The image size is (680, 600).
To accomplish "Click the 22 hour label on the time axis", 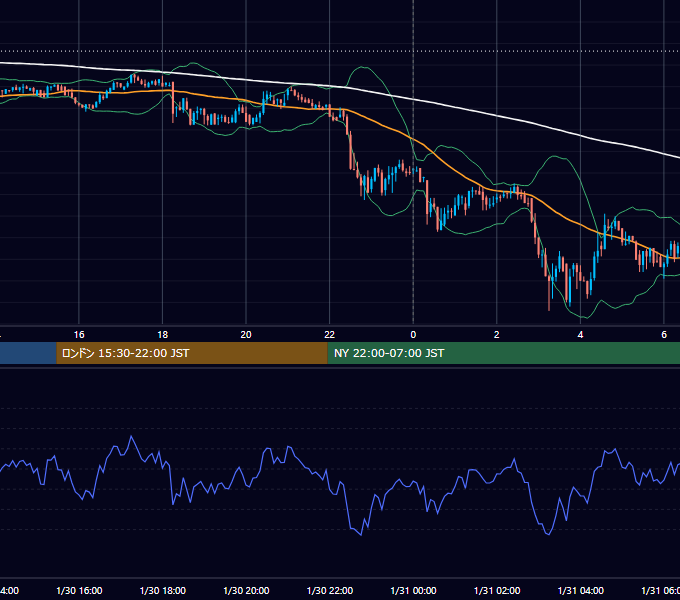I will pos(330,335).
